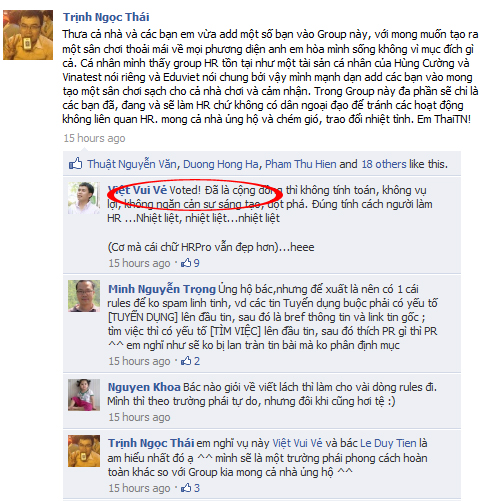The width and height of the screenshot is (487, 501).
Task: Open Minh Nguyễn Trọng's avatar photo
Action: pyautogui.click(x=84, y=296)
